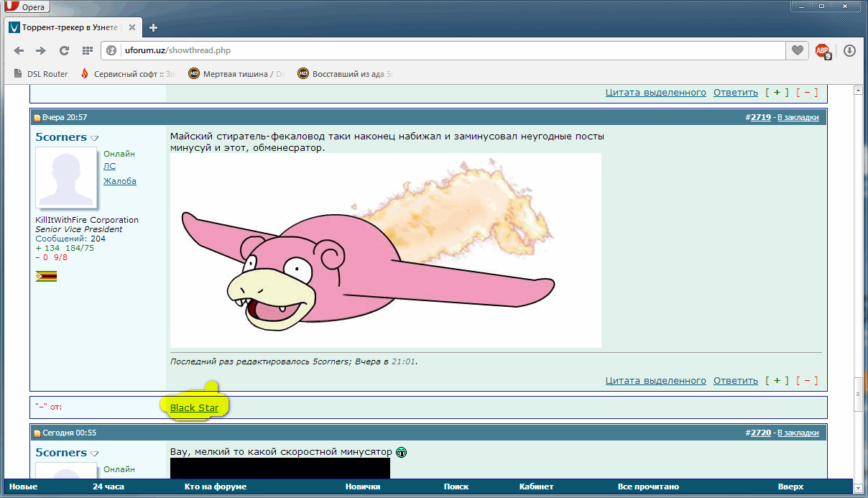Screen dimensions: 868x498
Task: Show posts from 24 часа
Action: (108, 487)
